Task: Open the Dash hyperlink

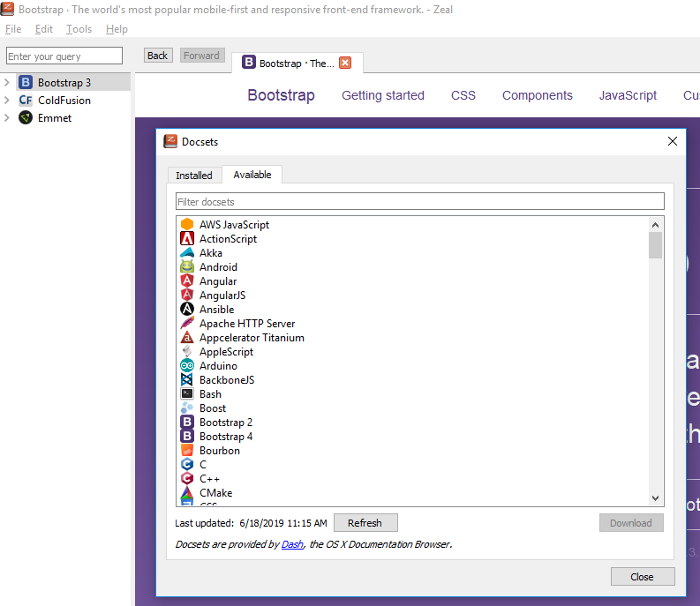Action: (x=291, y=544)
